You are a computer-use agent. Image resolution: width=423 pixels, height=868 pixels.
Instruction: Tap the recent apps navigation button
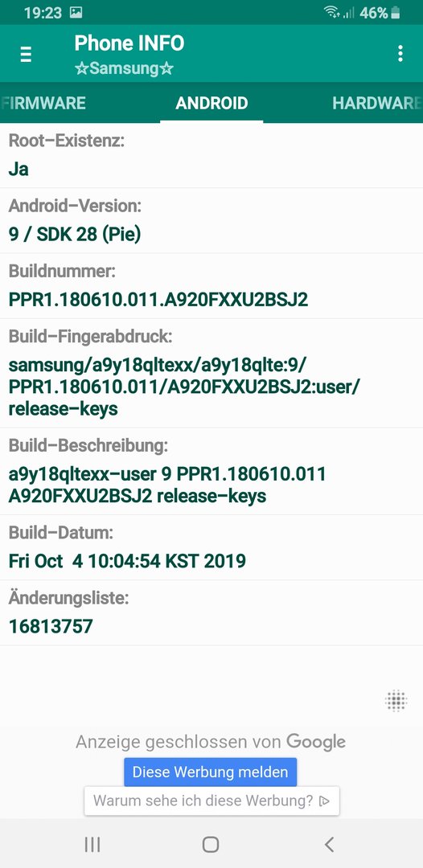coord(92,844)
